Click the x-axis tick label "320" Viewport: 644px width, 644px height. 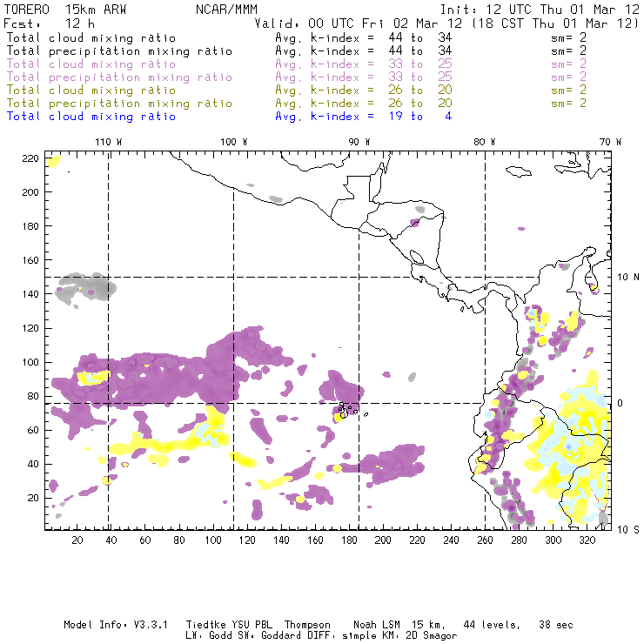point(587,540)
